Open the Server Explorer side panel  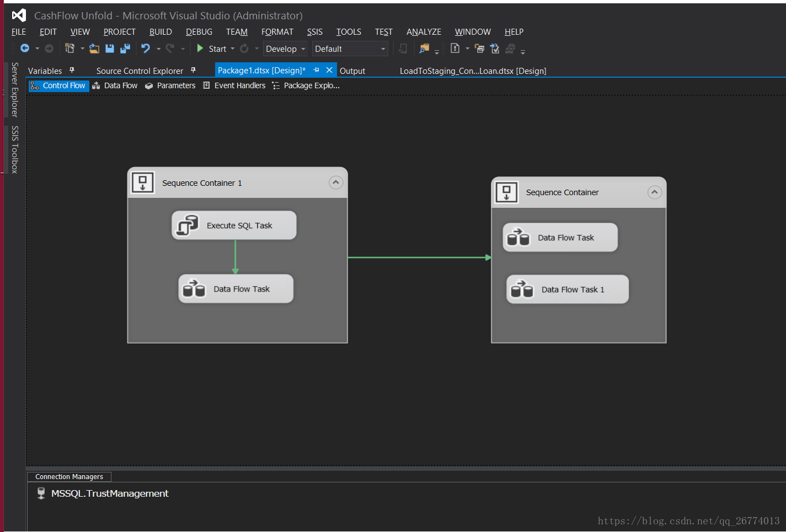click(x=15, y=89)
